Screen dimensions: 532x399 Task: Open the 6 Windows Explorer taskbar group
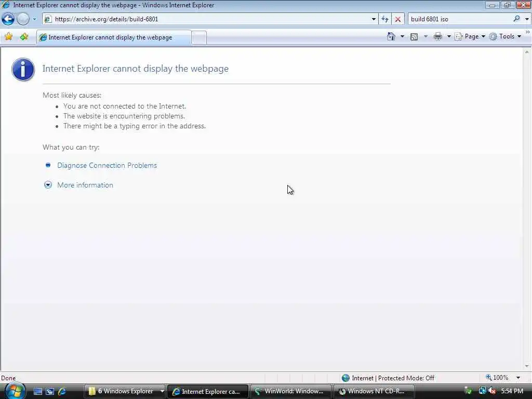pos(125,391)
